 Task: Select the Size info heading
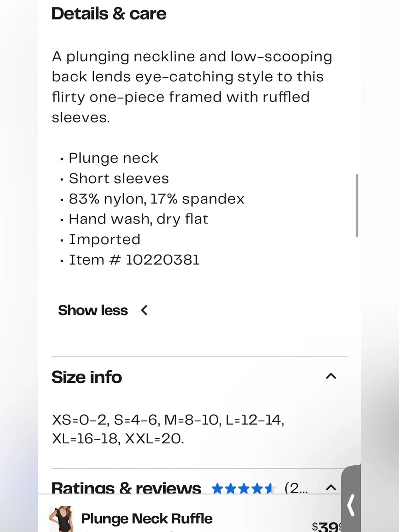pyautogui.click(x=87, y=377)
